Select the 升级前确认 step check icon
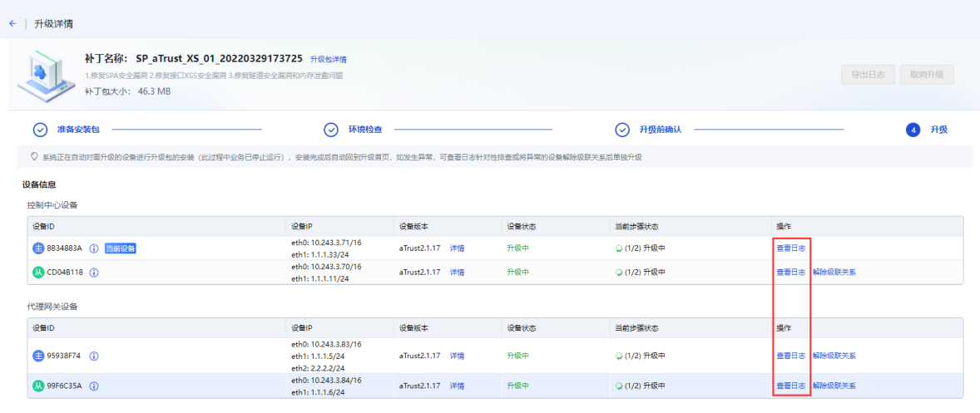The height and width of the screenshot is (413, 980). coord(622,130)
